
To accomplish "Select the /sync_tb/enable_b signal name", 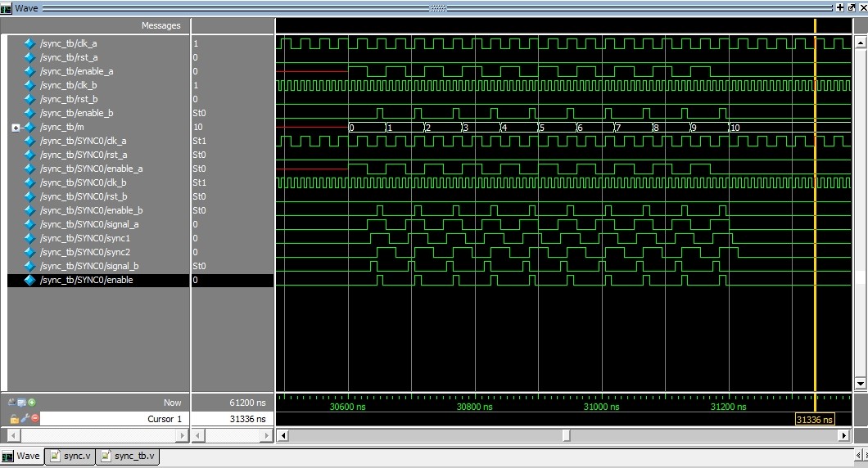I will click(x=76, y=113).
